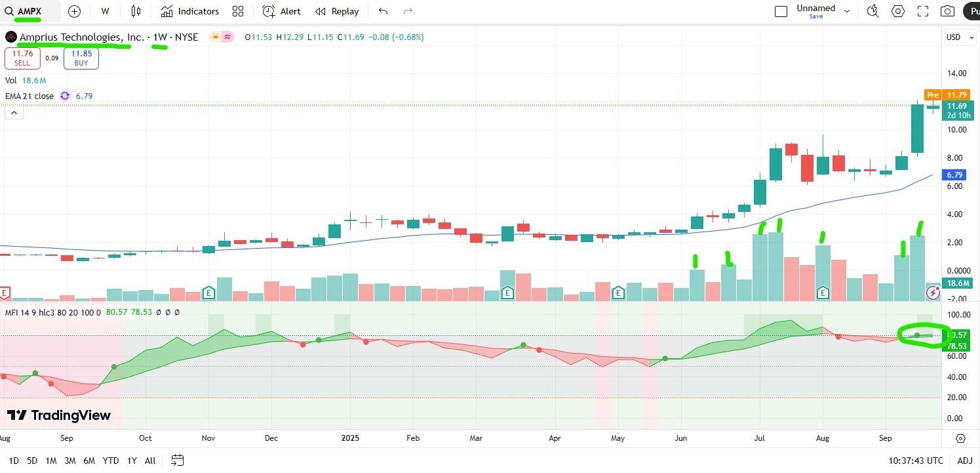Switch to the 1D time range
This screenshot has height=473, width=980.
(x=14, y=461)
